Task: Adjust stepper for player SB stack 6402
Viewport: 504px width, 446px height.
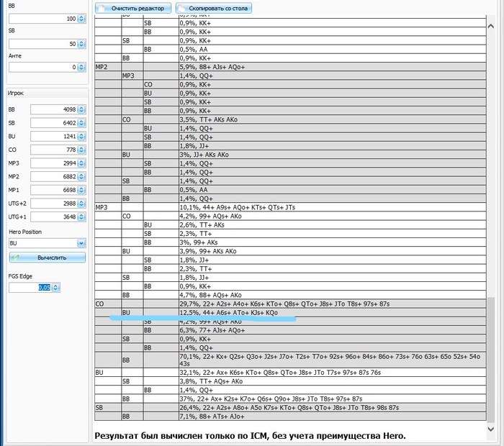Action: coord(81,123)
